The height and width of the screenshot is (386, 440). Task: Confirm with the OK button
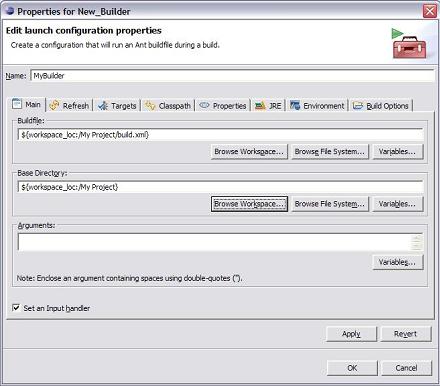point(352,368)
